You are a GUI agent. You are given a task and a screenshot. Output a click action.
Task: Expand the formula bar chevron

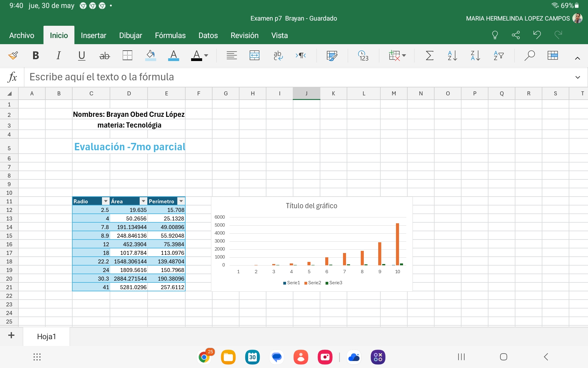[578, 77]
